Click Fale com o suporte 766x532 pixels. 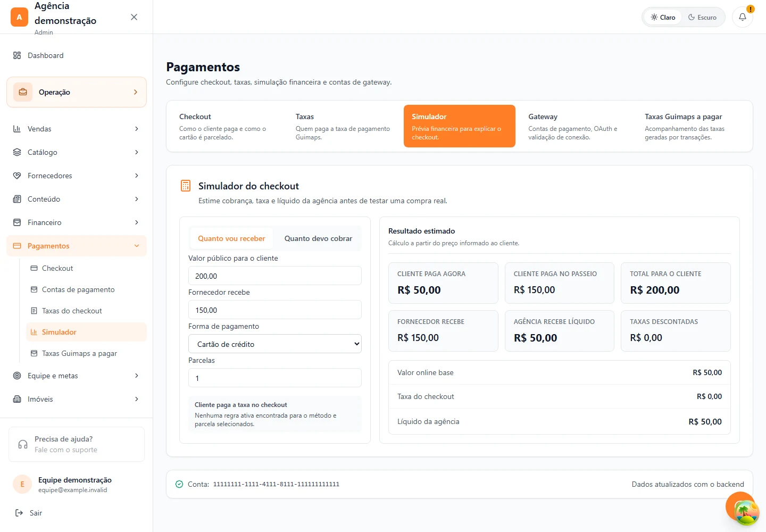coord(66,450)
